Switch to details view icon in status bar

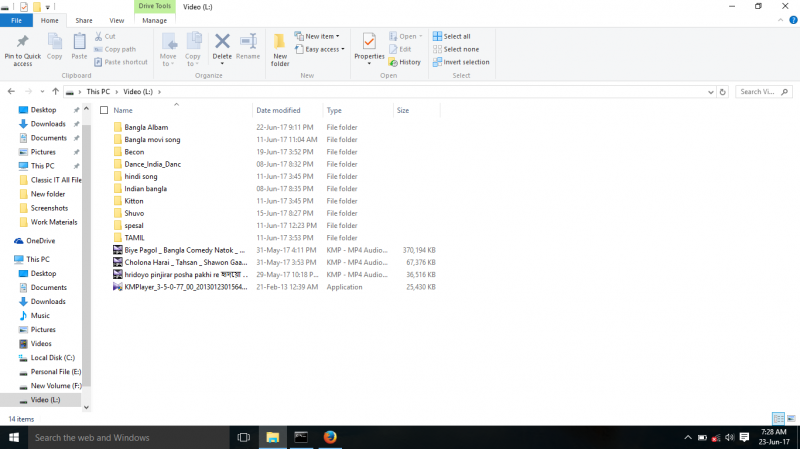pos(778,418)
